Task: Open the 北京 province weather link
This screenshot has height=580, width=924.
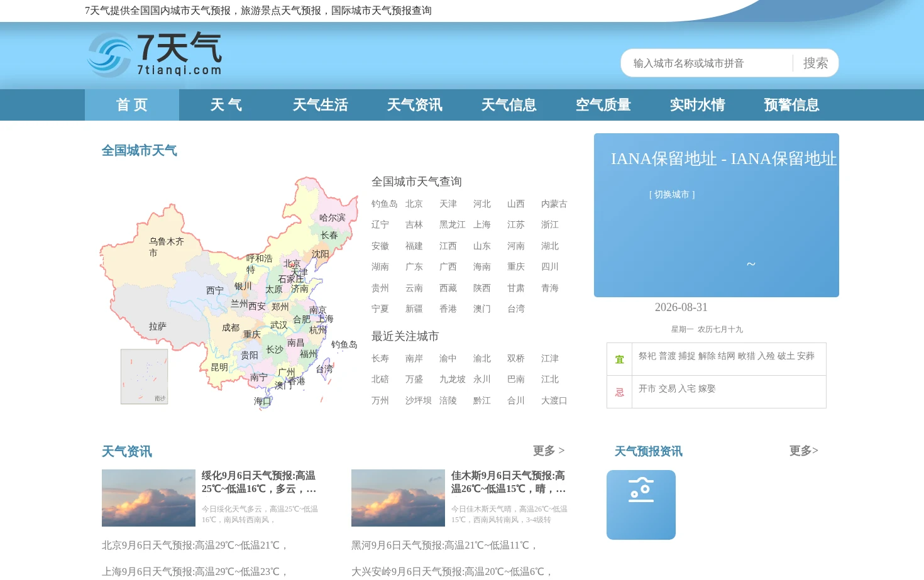Action: click(414, 204)
